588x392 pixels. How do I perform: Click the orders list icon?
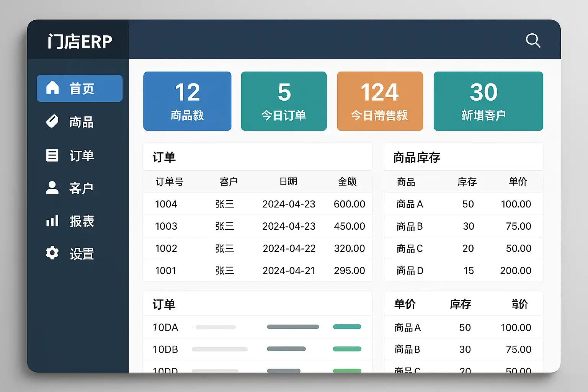tap(52, 155)
